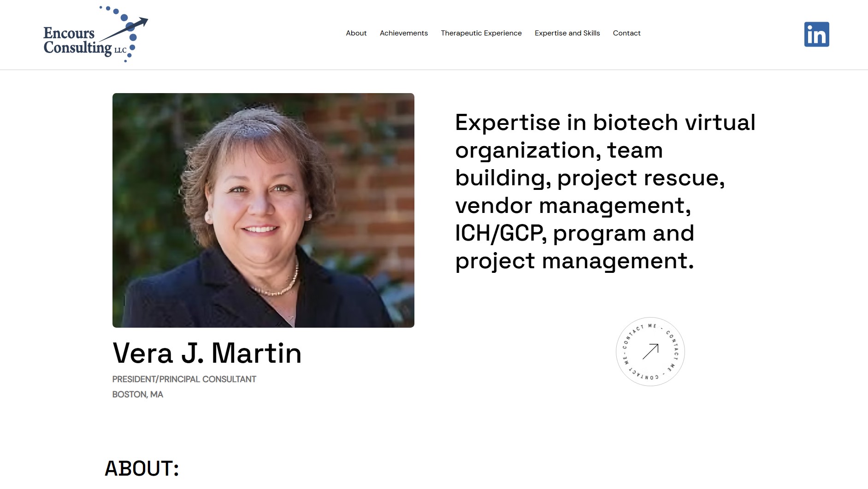Click the Encours Consulting LLC logo text
The width and height of the screenshot is (868, 489).
[77, 41]
